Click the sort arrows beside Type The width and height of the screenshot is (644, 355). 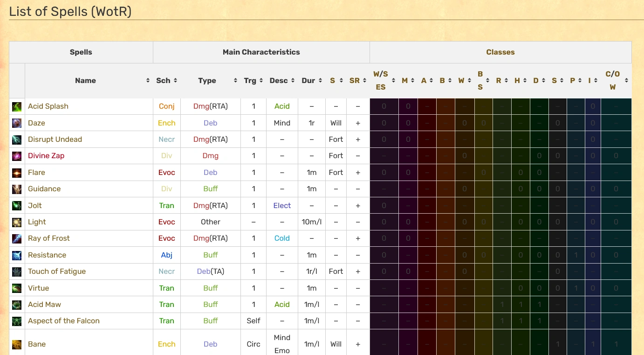[x=236, y=80]
